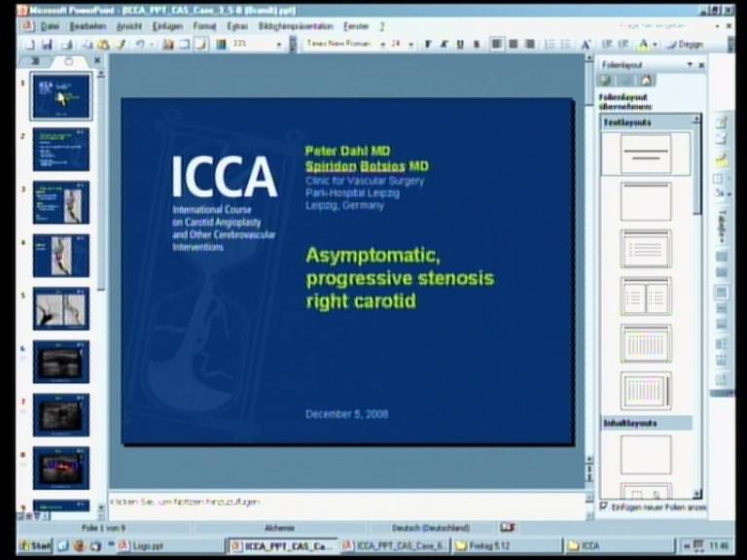The height and width of the screenshot is (560, 747).
Task: Switch to ICCA_PPT_CAS_Case_6 taskbar window
Action: (x=394, y=545)
